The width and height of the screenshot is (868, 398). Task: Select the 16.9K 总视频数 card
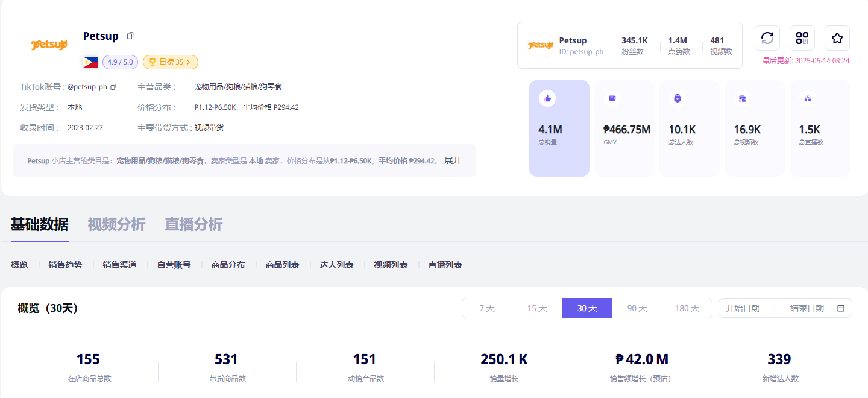pos(755,128)
